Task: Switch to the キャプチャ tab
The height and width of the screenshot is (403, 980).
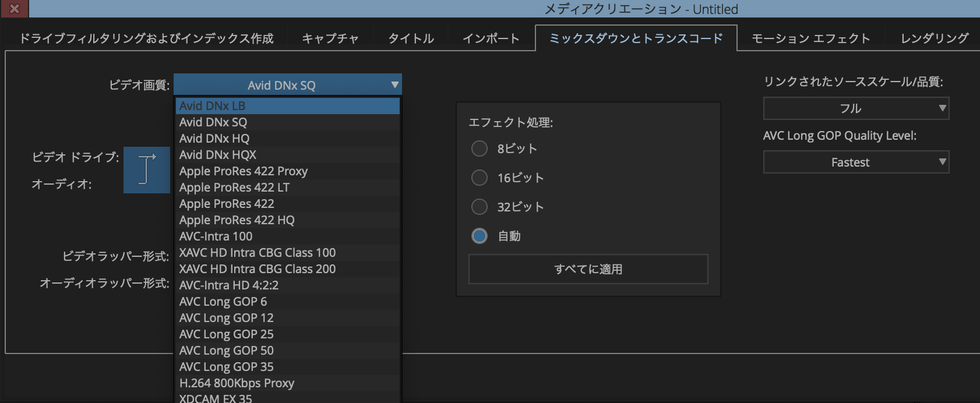Action: coord(330,38)
